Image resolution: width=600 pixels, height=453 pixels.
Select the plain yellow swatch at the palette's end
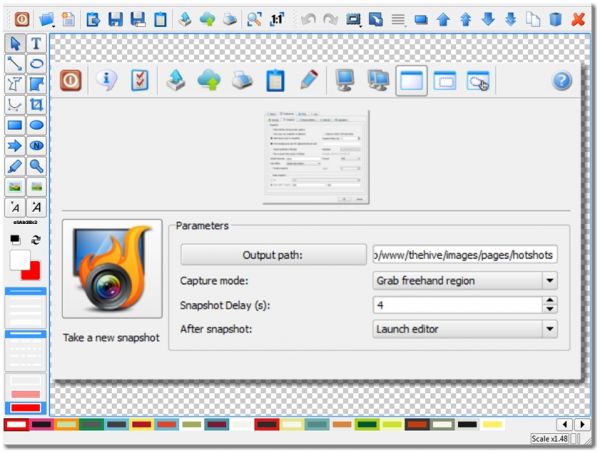point(492,424)
